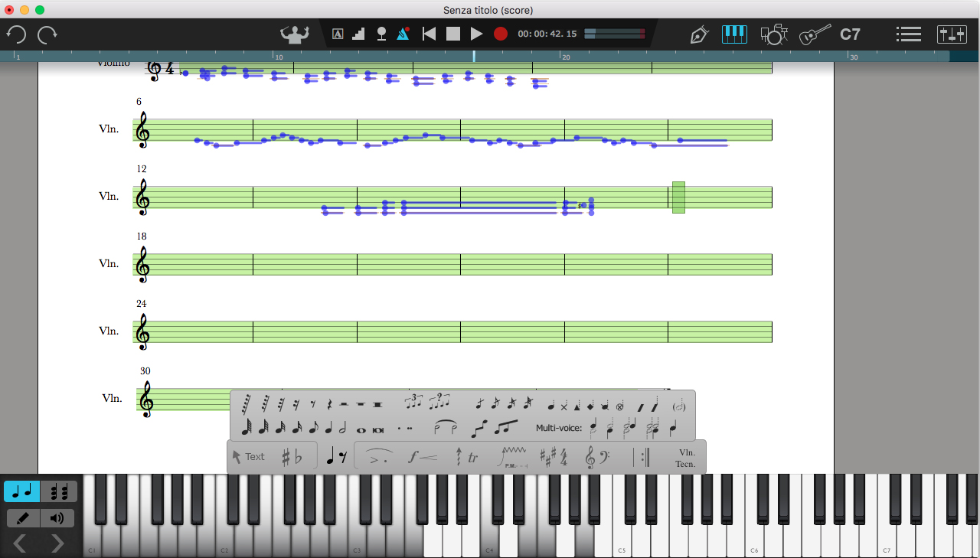The image size is (980, 558).
Task: Toggle the metronome icon
Action: pos(403,34)
